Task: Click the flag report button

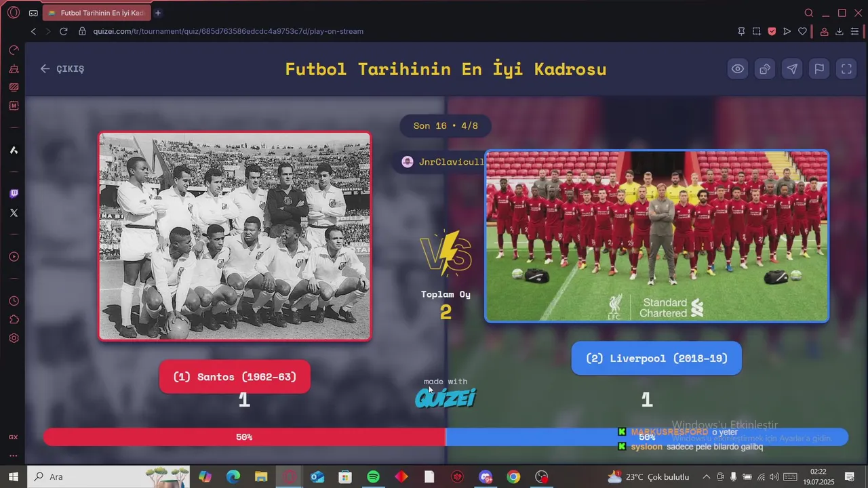Action: click(819, 68)
